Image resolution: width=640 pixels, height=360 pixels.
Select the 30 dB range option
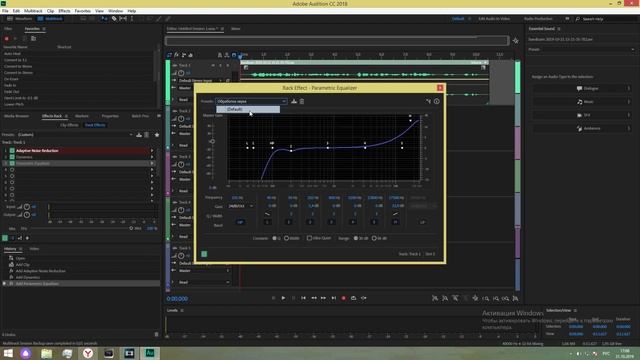(356, 238)
